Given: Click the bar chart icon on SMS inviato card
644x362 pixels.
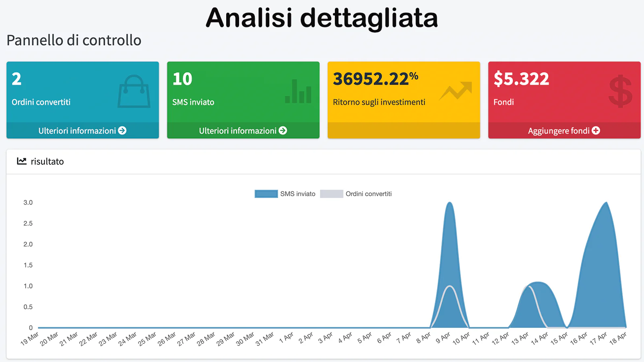Looking at the screenshot, I should coord(298,91).
